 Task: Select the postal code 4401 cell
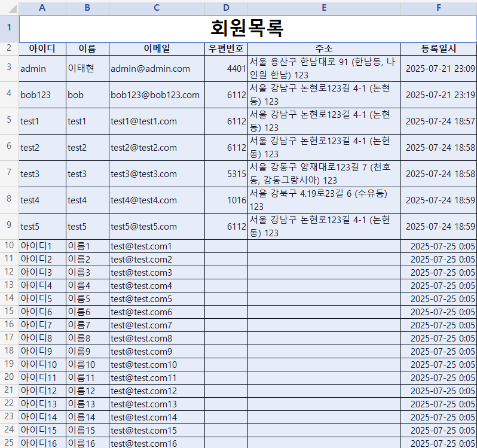(226, 68)
